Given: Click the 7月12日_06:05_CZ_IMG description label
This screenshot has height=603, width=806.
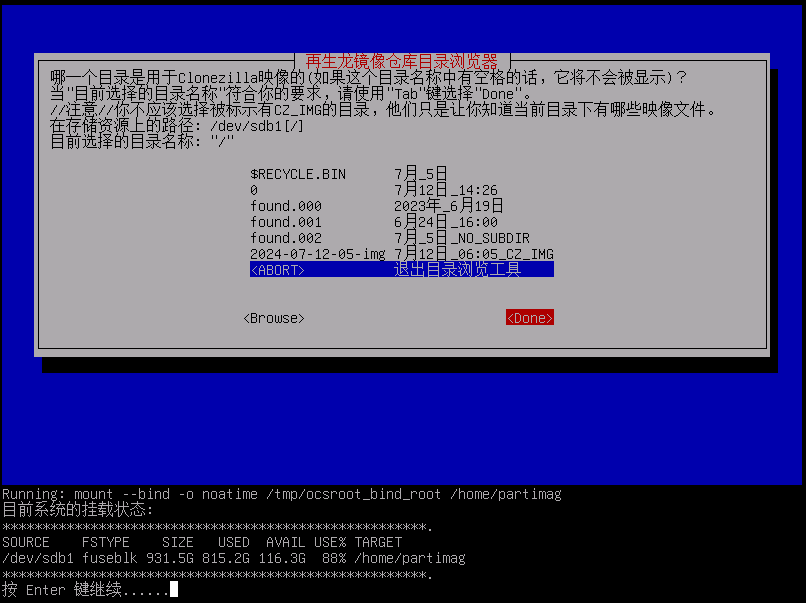Looking at the screenshot, I should click(x=473, y=254).
